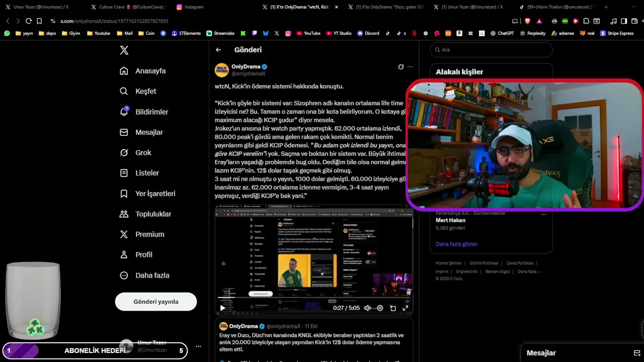This screenshot has height=362, width=644.
Task: Open Listeler page
Action: tap(139, 173)
